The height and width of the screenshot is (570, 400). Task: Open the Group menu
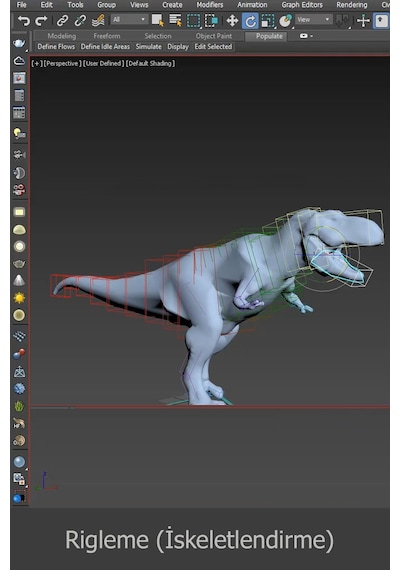[x=106, y=5]
